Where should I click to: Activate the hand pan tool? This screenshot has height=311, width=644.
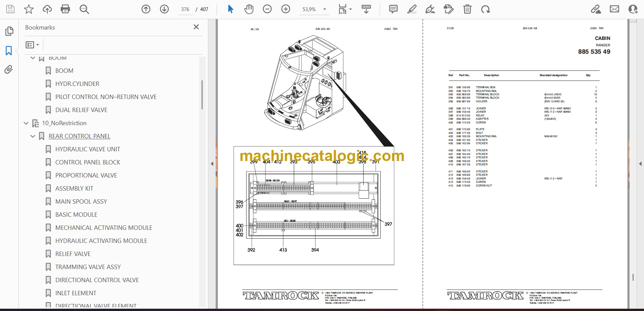pyautogui.click(x=249, y=9)
